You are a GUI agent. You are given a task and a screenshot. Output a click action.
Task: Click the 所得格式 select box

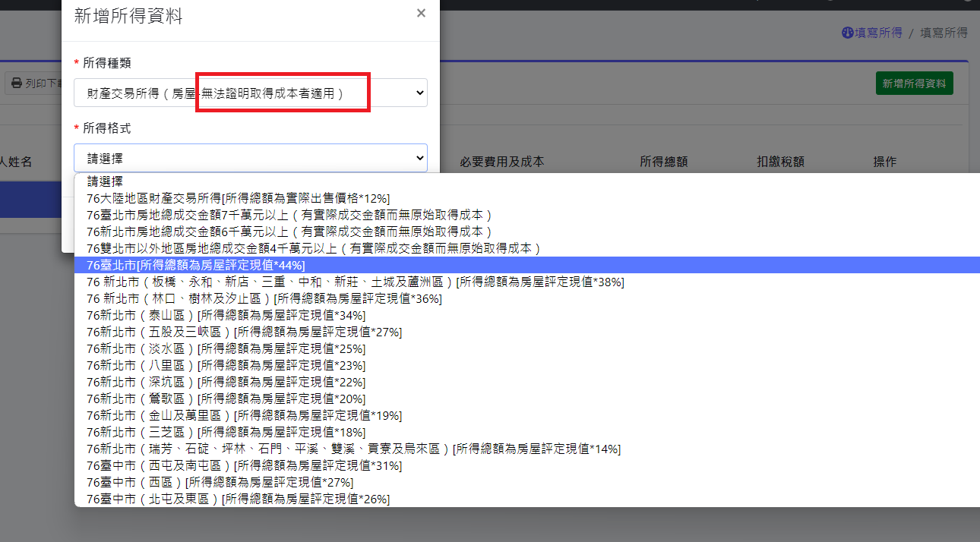(x=251, y=158)
